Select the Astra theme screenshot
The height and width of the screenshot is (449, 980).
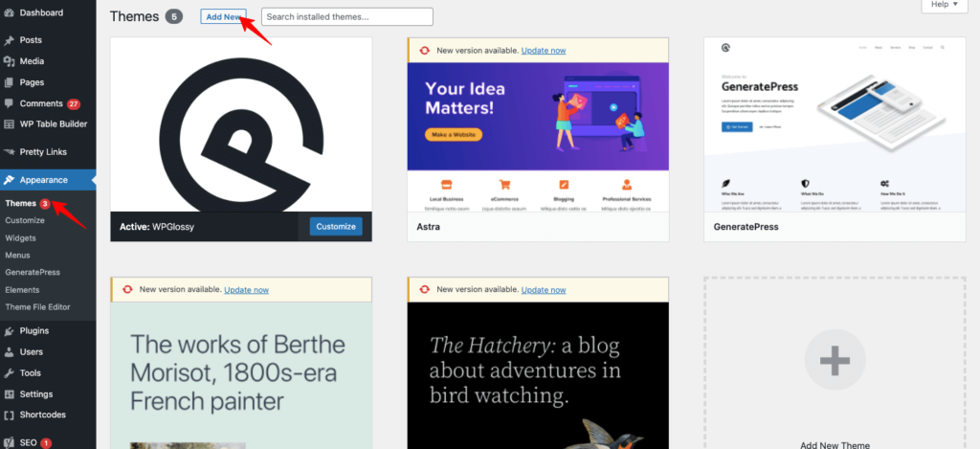pyautogui.click(x=538, y=137)
